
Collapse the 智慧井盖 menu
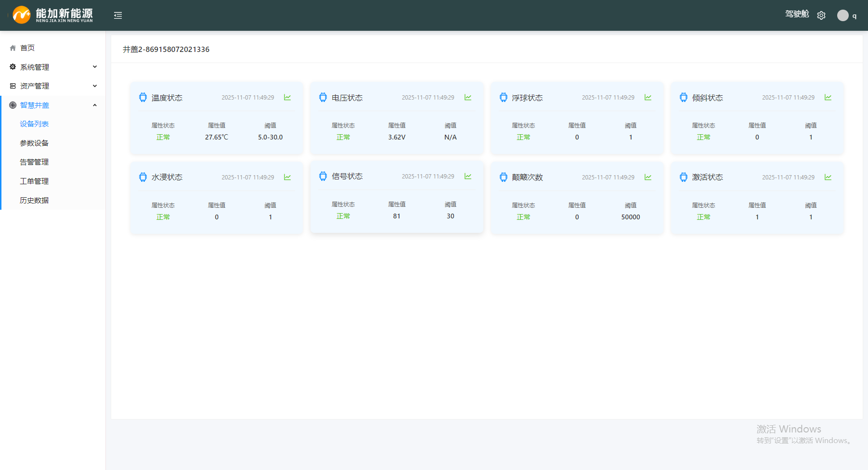pos(53,105)
